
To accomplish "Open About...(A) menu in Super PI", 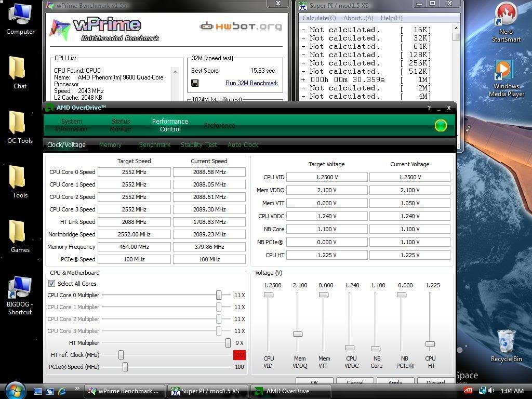I will tap(358, 18).
